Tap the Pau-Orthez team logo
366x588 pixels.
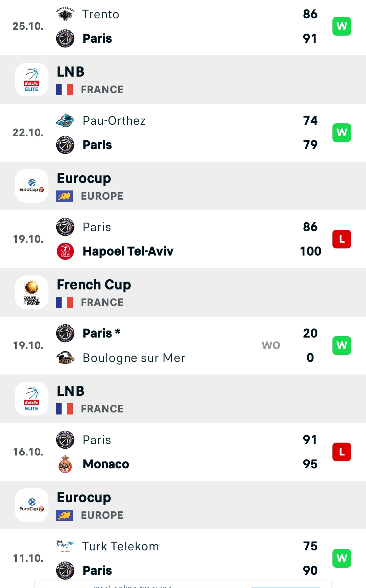65,121
